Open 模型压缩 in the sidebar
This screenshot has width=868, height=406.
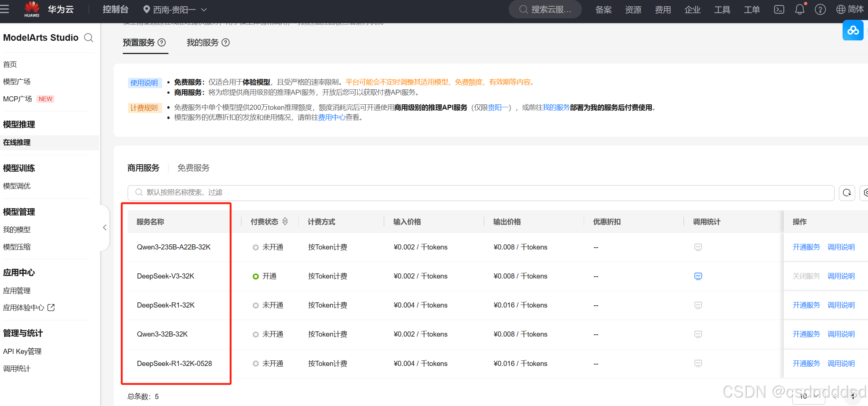(x=17, y=247)
